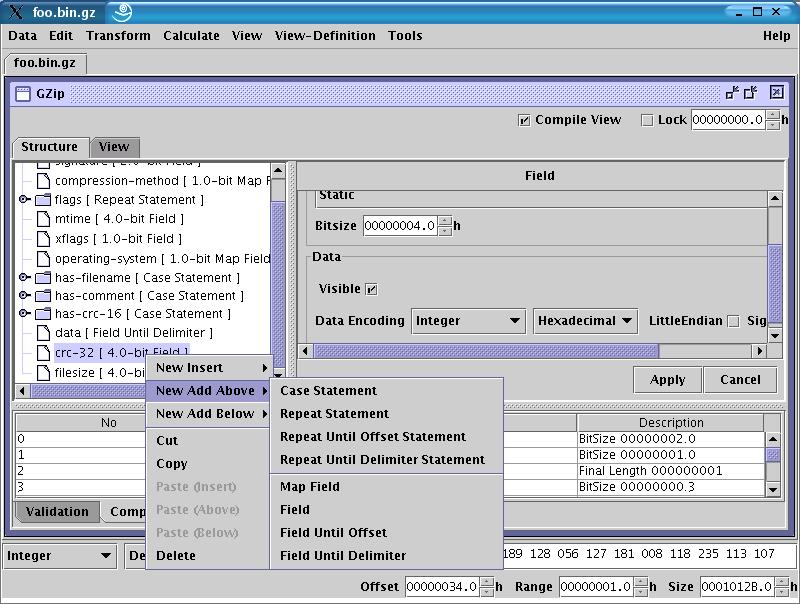Viewport: 800px width, 604px height.
Task: Open the Hexadecimal format dropdown
Action: click(x=585, y=321)
